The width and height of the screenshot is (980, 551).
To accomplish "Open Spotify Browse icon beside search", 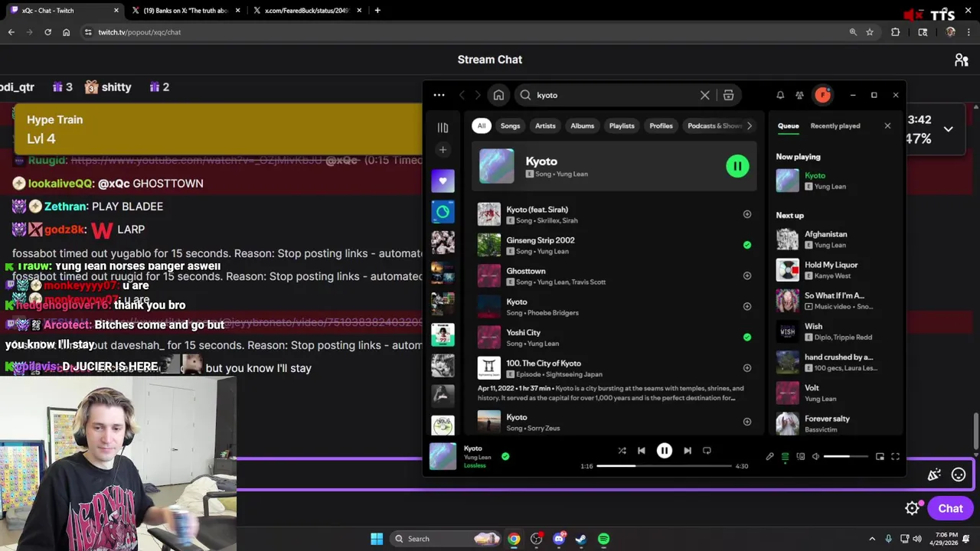I will (728, 95).
